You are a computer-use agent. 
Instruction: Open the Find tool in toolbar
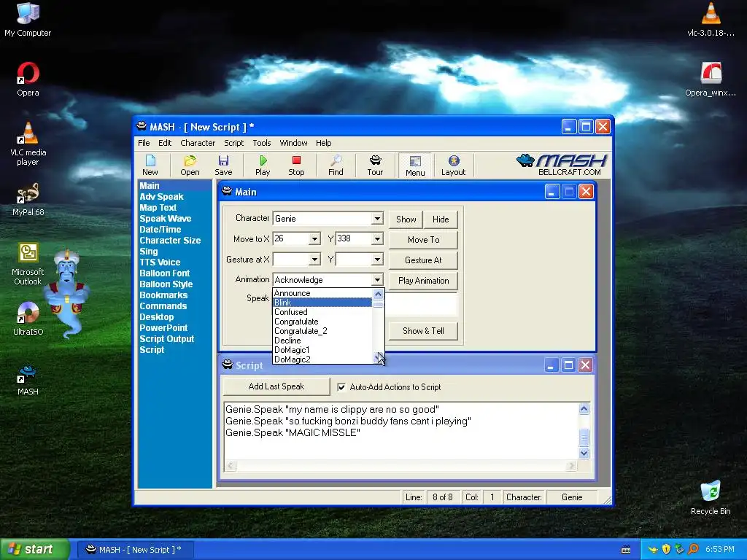tap(336, 166)
